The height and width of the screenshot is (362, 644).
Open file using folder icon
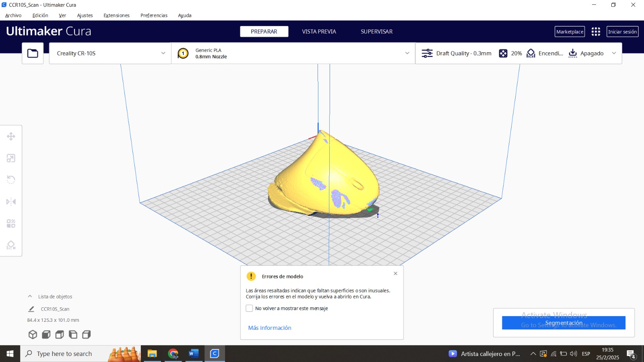click(33, 53)
